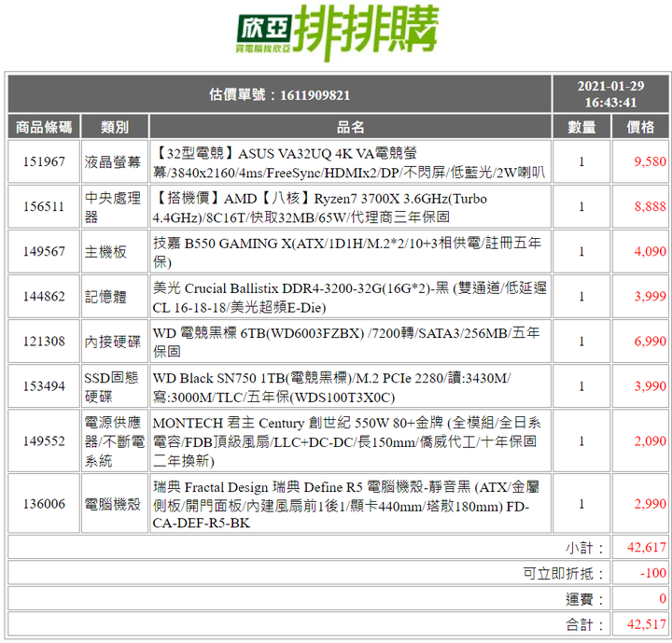
Task: Select the 內接硬碟 category cell
Action: 115,342
